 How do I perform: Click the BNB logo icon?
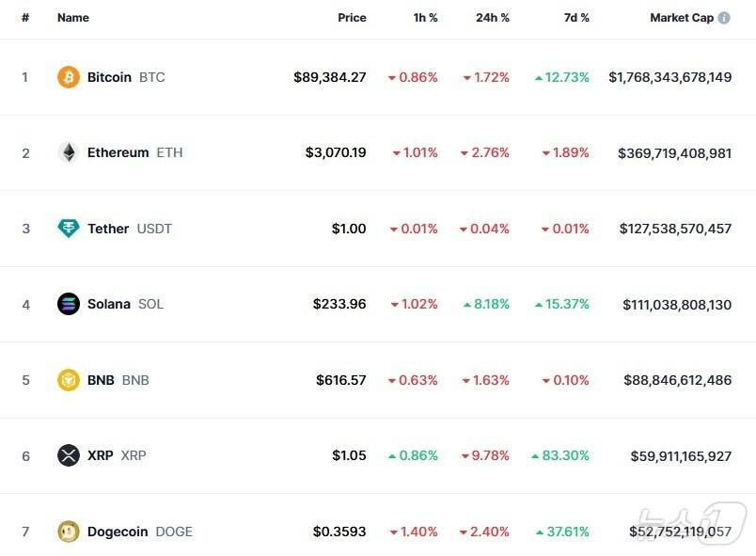[x=69, y=380]
